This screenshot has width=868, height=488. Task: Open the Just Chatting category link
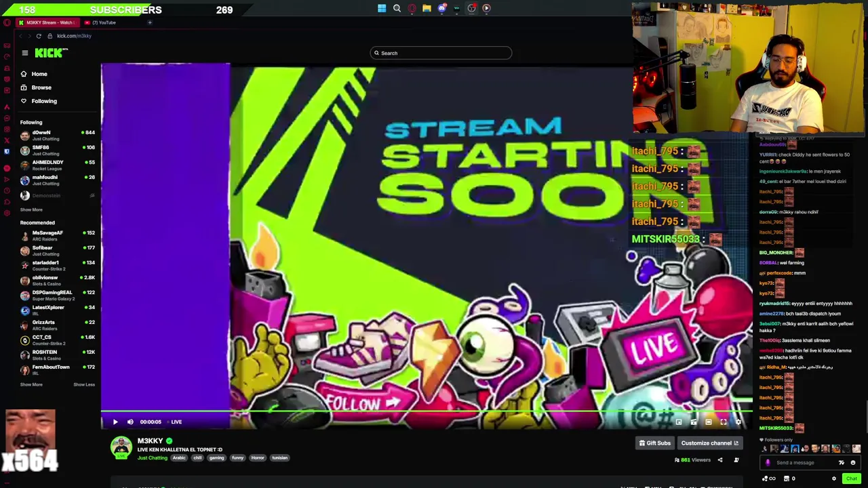click(x=153, y=457)
